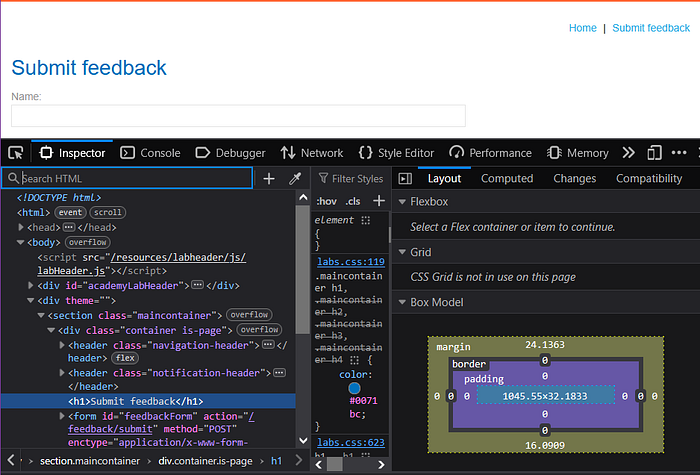Image resolution: width=700 pixels, height=475 pixels.
Task: Click the event badge on html
Action: pos(71,212)
